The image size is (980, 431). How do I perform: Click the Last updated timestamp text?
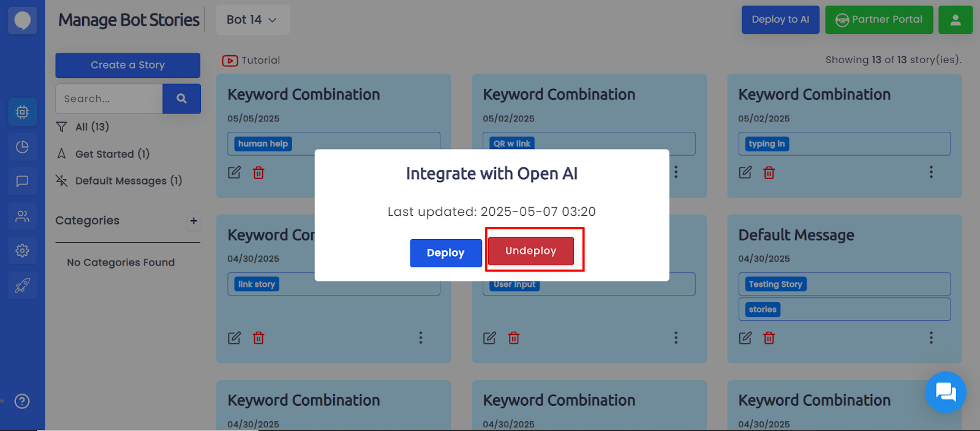tap(492, 212)
